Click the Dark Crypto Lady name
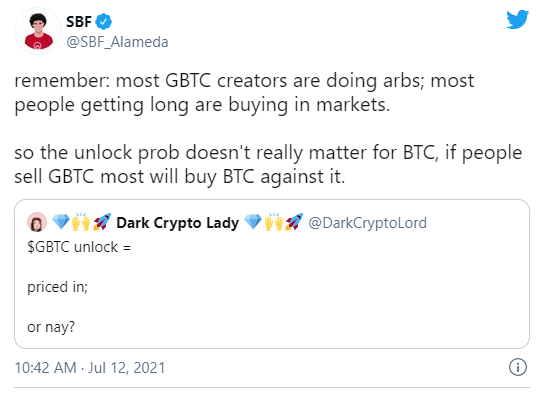Screen dimensions: 540x394 coord(177,223)
